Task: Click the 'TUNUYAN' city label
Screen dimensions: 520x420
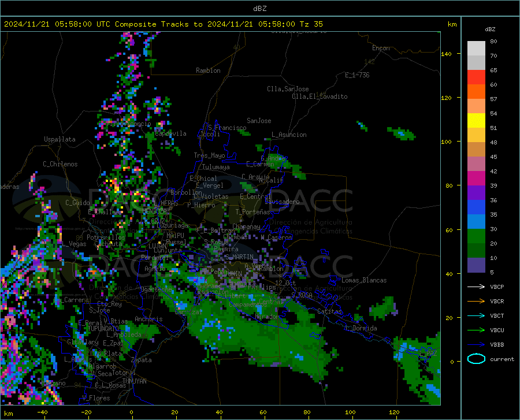Action: tap(135, 381)
